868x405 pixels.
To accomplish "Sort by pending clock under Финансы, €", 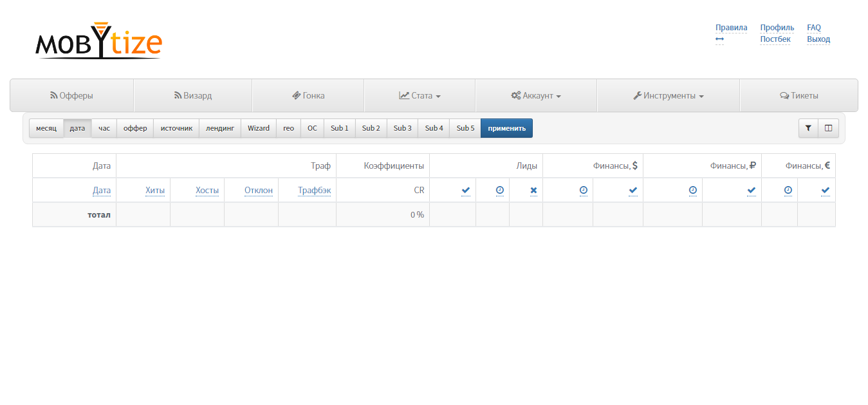I will click(788, 190).
